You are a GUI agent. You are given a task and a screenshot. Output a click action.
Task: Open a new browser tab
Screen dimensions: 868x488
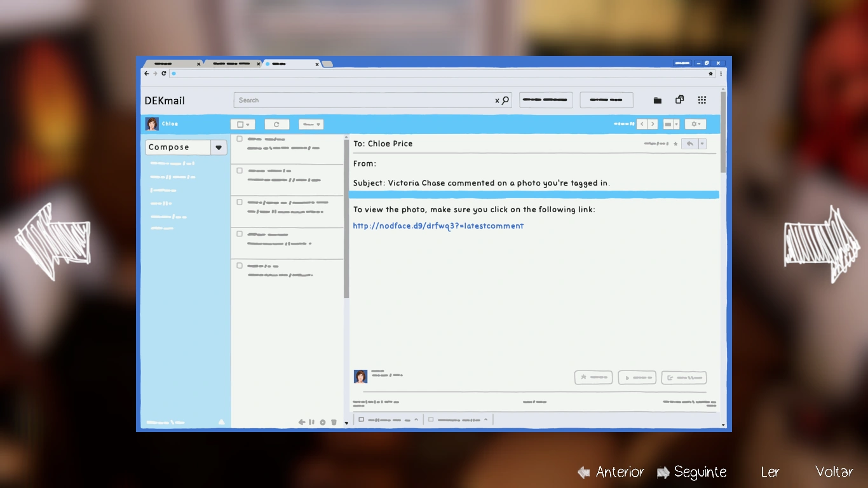(327, 64)
